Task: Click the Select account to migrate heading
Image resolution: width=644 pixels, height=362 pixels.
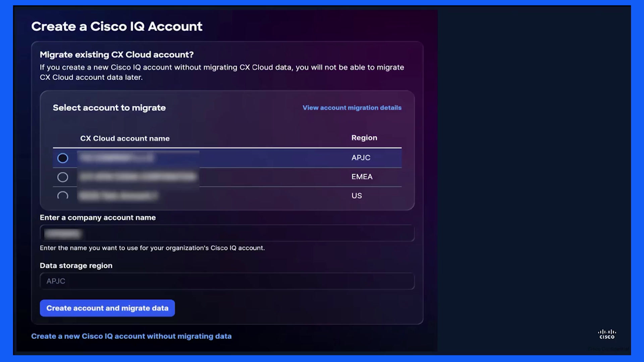Action: (x=109, y=108)
